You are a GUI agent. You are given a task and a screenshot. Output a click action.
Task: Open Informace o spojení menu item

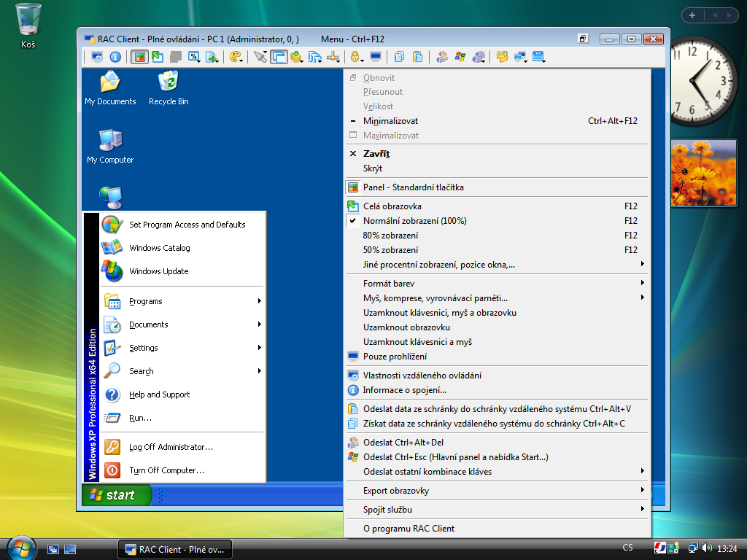click(x=497, y=391)
